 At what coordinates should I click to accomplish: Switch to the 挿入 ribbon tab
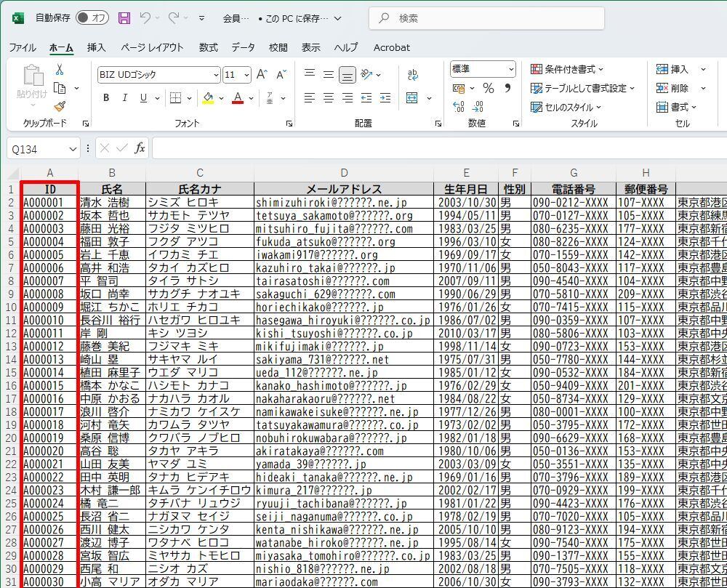[97, 47]
